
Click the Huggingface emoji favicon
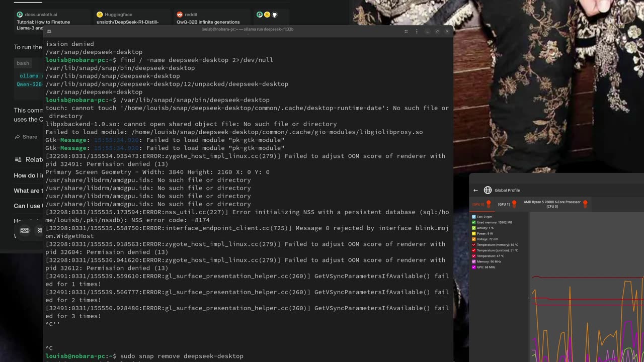coord(100,15)
